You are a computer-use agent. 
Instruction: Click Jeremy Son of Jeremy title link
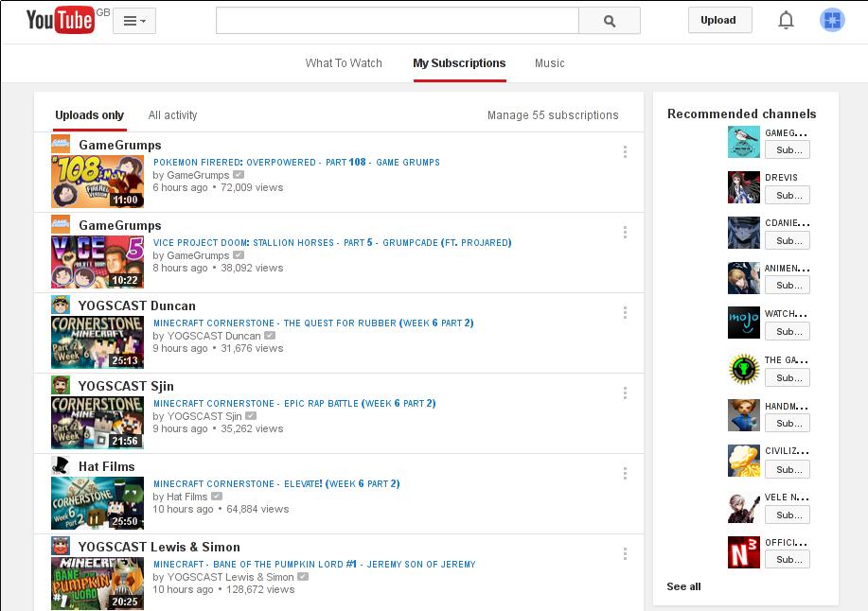click(314, 564)
